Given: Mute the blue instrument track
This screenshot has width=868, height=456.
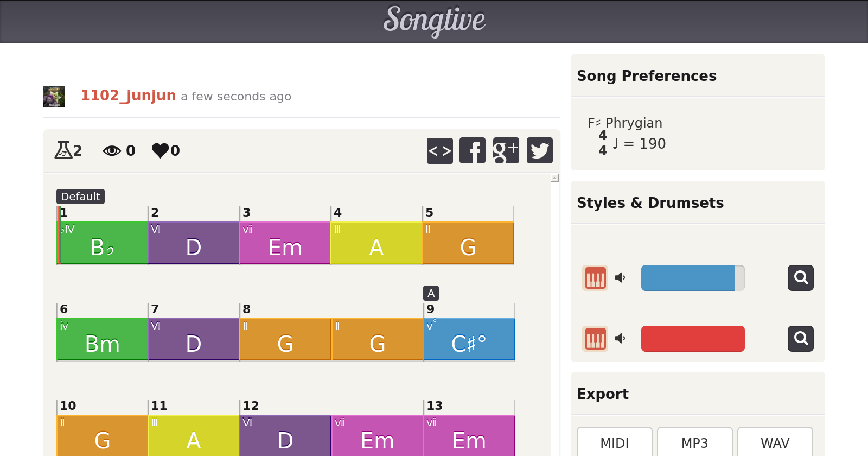Looking at the screenshot, I should tap(620, 278).
